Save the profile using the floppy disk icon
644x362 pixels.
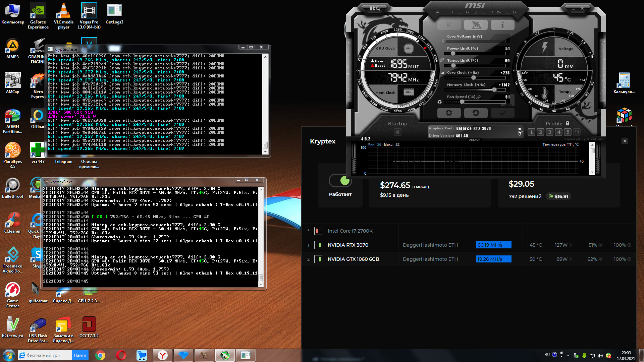tap(577, 132)
